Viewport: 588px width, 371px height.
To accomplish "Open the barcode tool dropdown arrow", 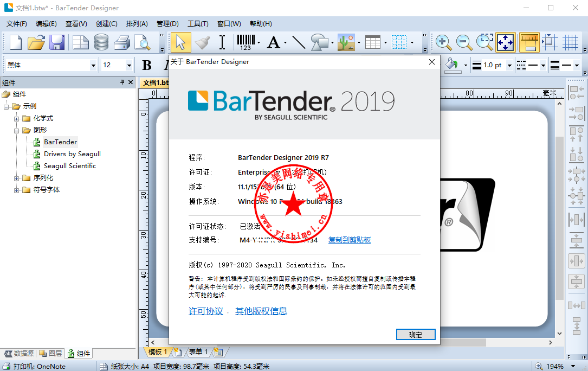I will (259, 42).
